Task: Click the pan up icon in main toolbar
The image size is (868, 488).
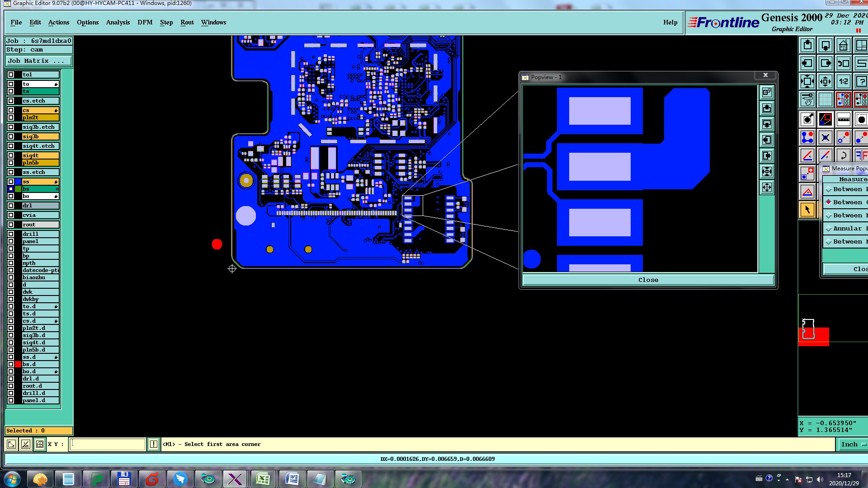Action: (x=807, y=46)
